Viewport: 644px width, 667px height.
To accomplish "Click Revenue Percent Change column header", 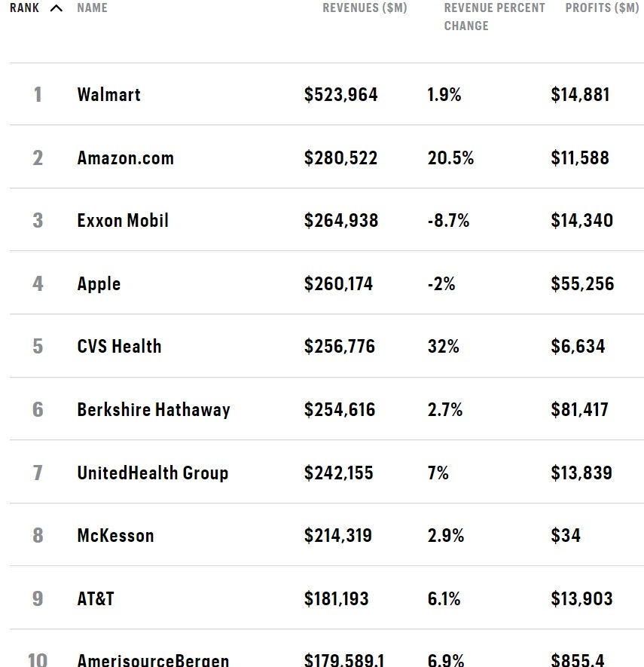I will tap(494, 17).
